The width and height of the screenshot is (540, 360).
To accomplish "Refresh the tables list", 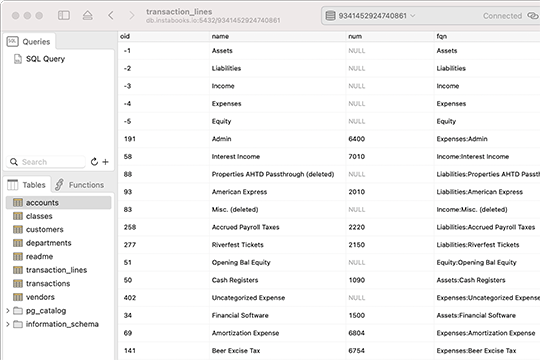I will (94, 162).
